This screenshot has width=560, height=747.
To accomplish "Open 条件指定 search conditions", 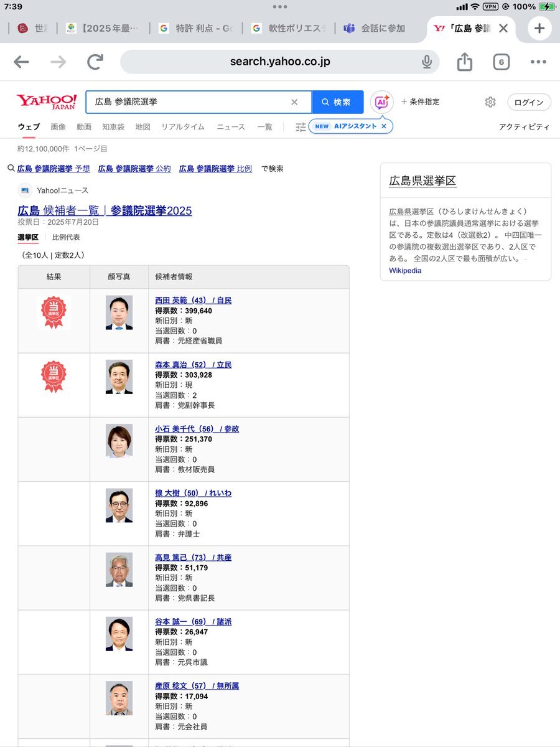I will click(x=420, y=101).
